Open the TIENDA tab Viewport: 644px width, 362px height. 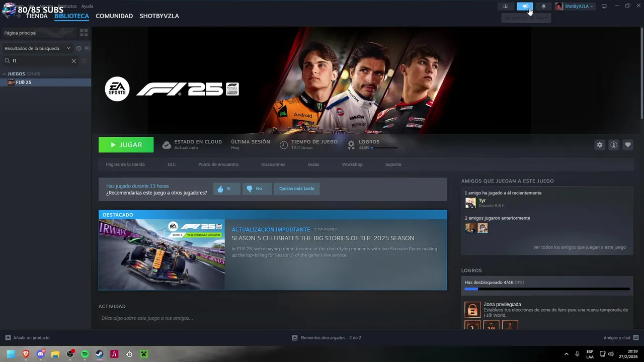(37, 16)
